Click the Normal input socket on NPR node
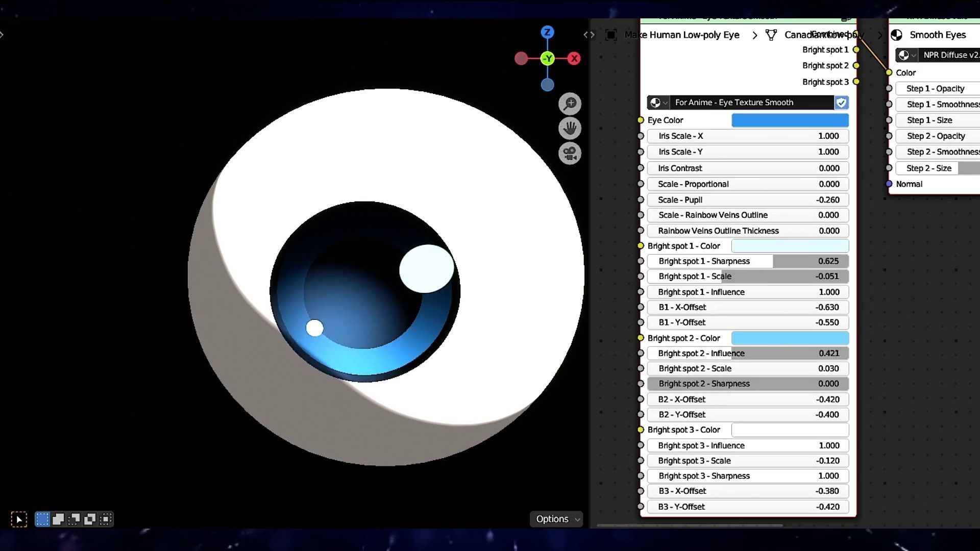 (x=889, y=184)
